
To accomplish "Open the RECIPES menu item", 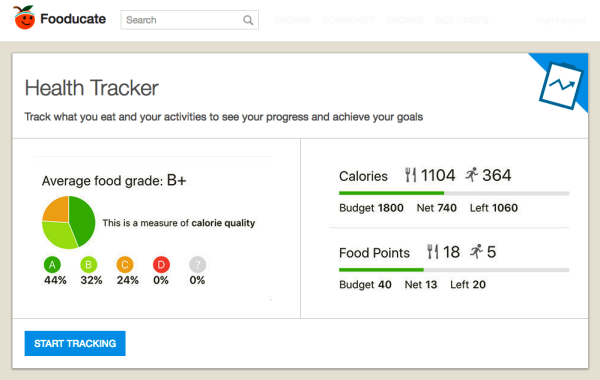I will tap(405, 20).
